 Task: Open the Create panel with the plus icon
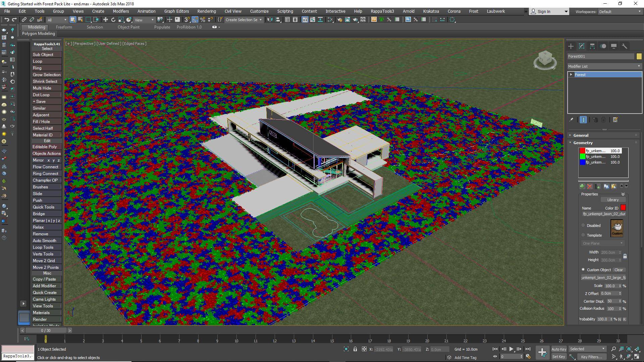(x=571, y=46)
